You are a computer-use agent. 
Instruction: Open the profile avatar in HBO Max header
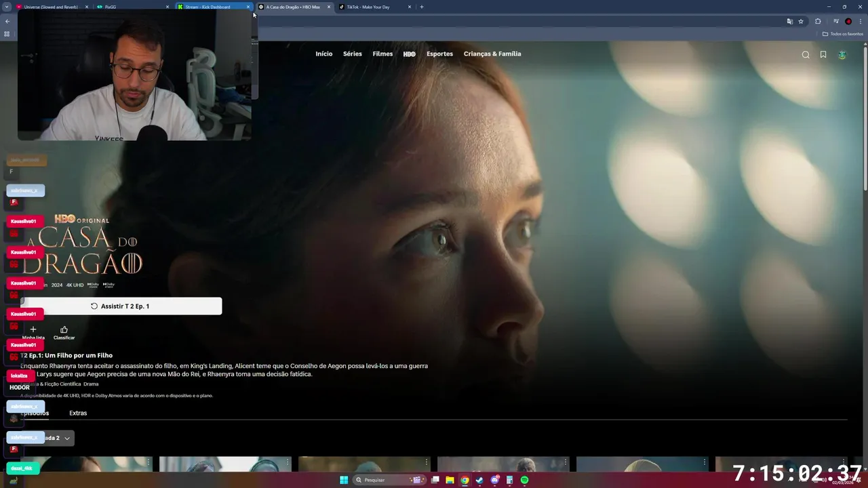click(x=842, y=55)
